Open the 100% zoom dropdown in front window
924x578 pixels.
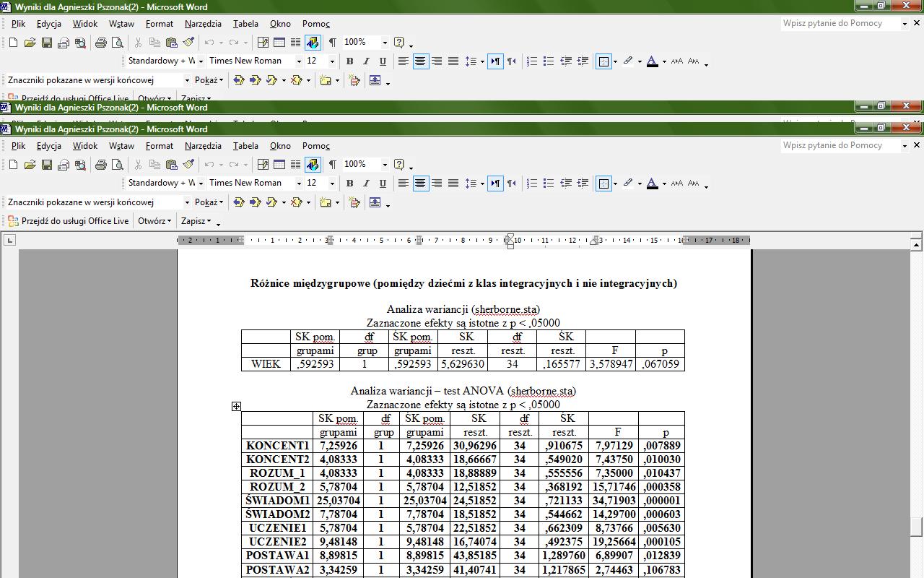[x=385, y=165]
